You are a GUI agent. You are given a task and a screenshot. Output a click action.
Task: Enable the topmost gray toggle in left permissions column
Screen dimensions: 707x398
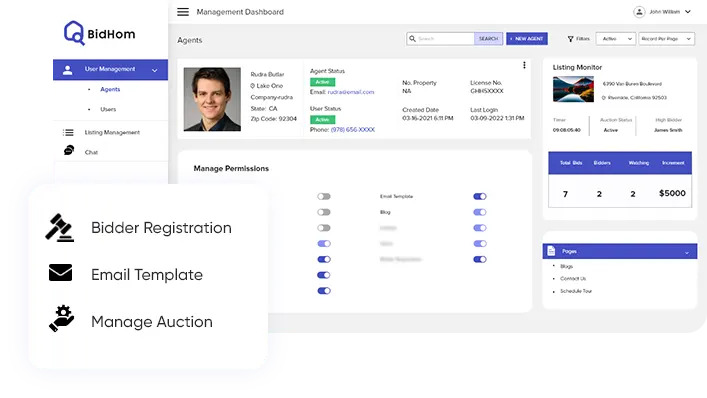pyautogui.click(x=324, y=197)
